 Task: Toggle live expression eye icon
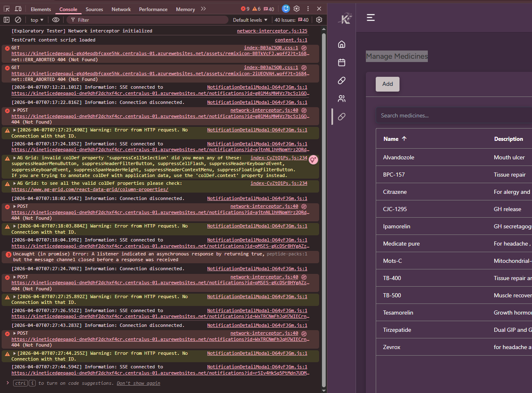coord(56,20)
